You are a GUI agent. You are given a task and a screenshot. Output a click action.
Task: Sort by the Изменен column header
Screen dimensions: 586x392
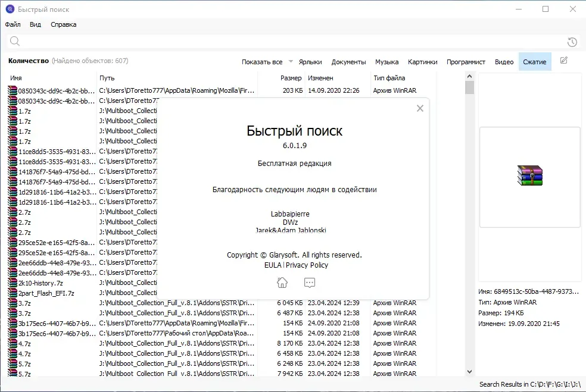click(320, 78)
